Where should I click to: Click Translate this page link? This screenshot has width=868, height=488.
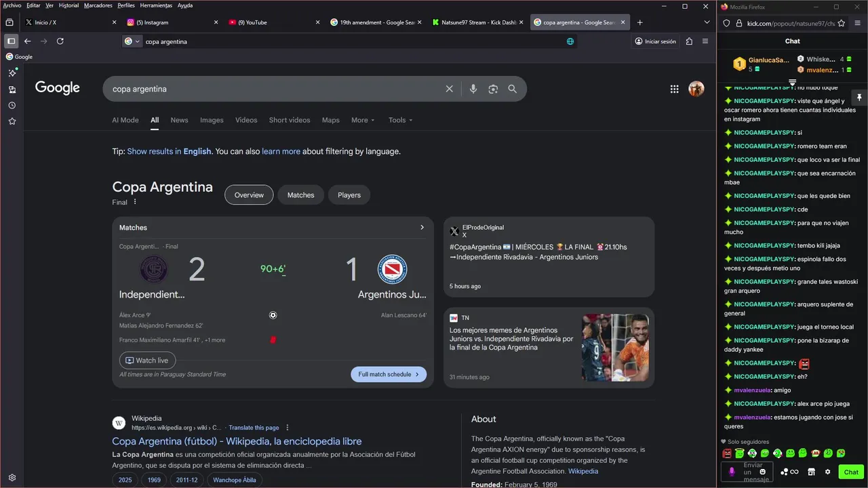click(x=254, y=428)
